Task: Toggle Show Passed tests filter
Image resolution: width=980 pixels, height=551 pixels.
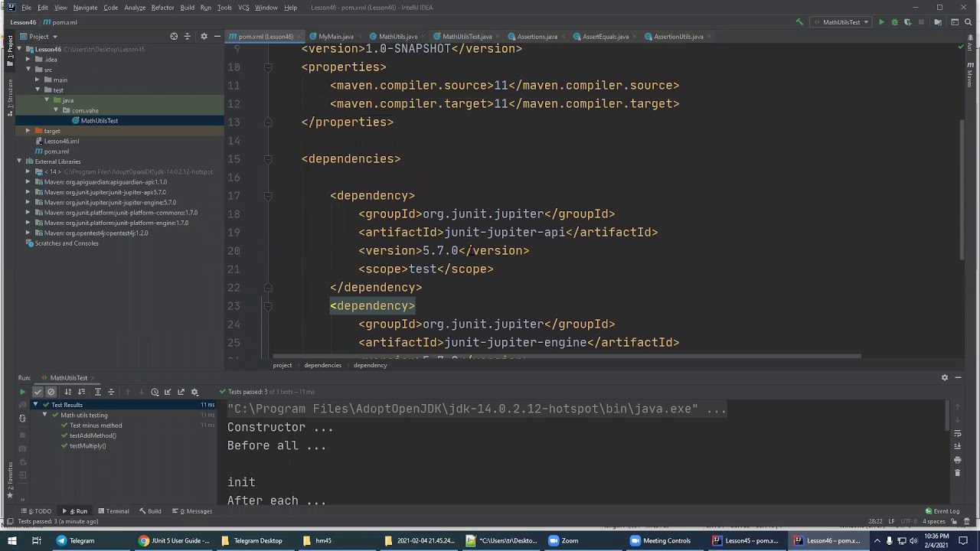Action: click(x=38, y=392)
